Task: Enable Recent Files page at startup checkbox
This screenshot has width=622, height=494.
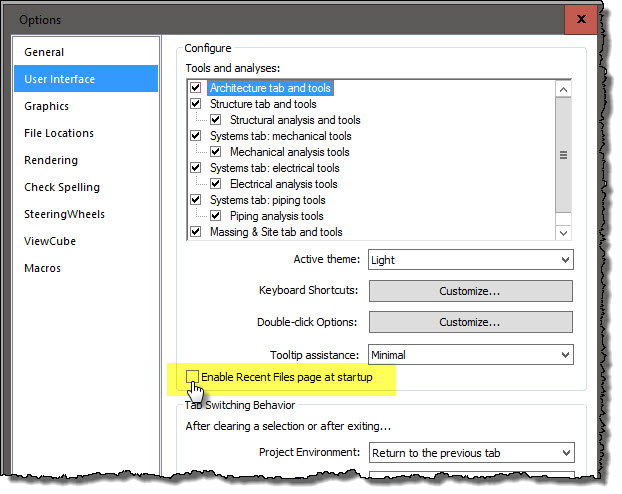Action: (192, 377)
